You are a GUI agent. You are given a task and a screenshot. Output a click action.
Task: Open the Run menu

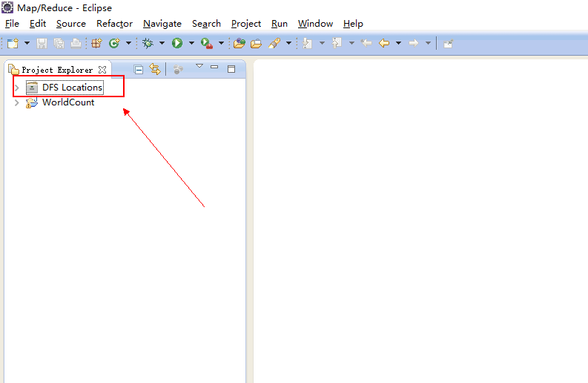click(x=280, y=24)
